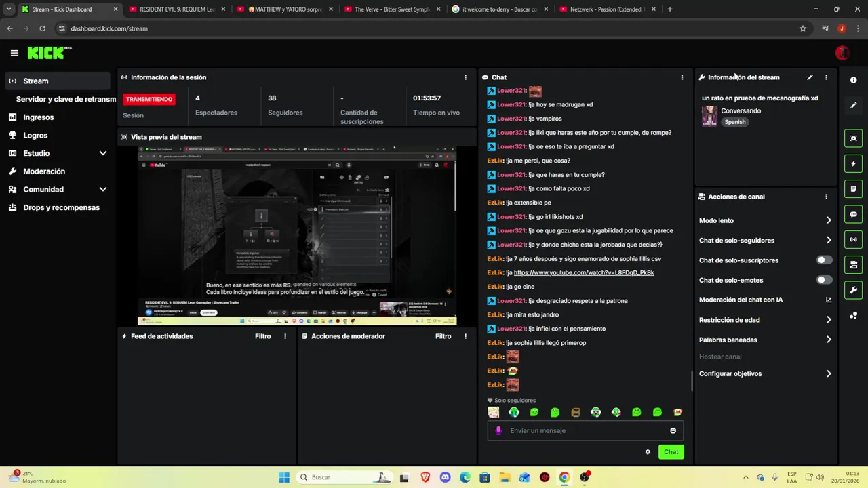This screenshot has width=868, height=488.
Task: Click the stream preview video
Action: pos(297,236)
